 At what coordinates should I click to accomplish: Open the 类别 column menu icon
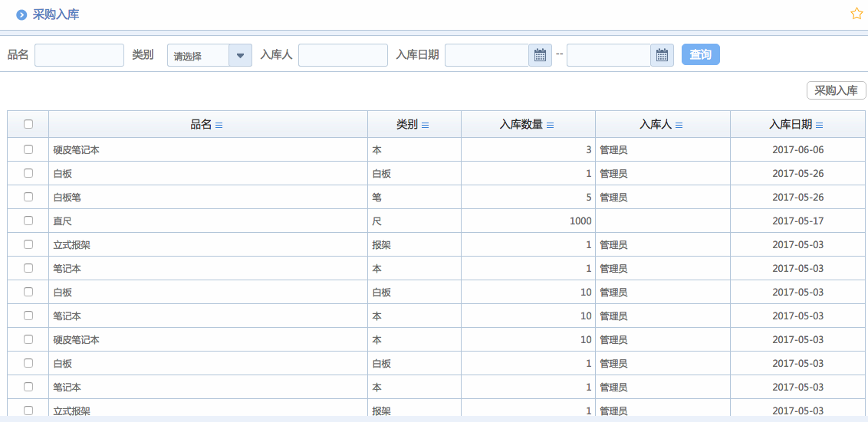pyautogui.click(x=425, y=125)
